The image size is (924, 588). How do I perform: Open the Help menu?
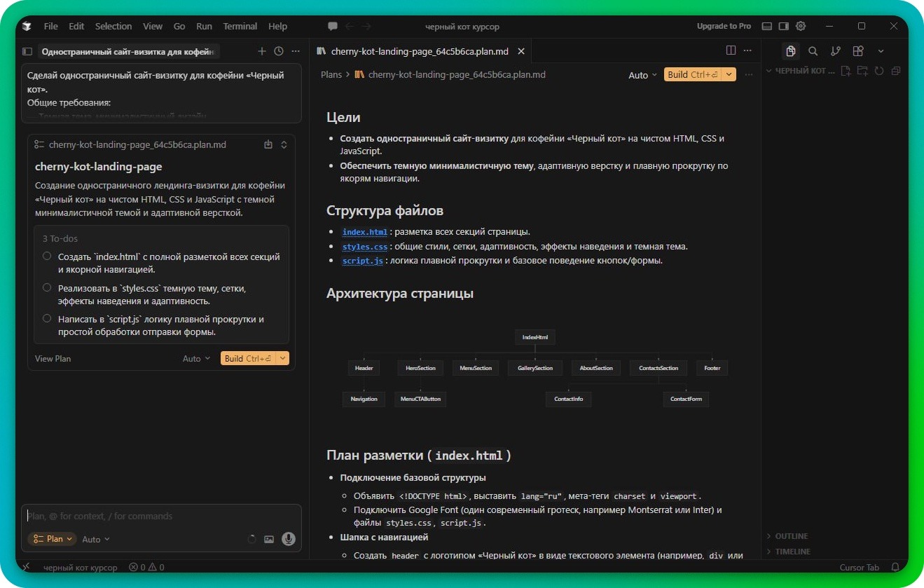pyautogui.click(x=278, y=26)
